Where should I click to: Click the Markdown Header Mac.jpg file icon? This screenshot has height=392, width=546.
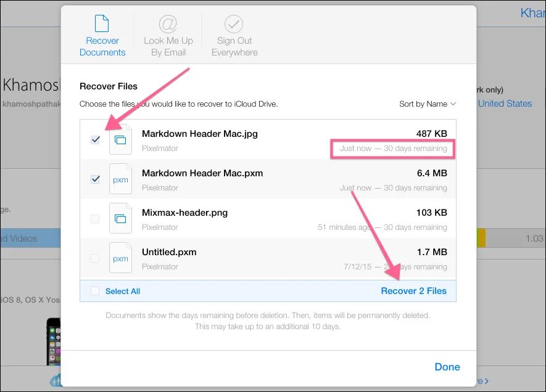[120, 139]
